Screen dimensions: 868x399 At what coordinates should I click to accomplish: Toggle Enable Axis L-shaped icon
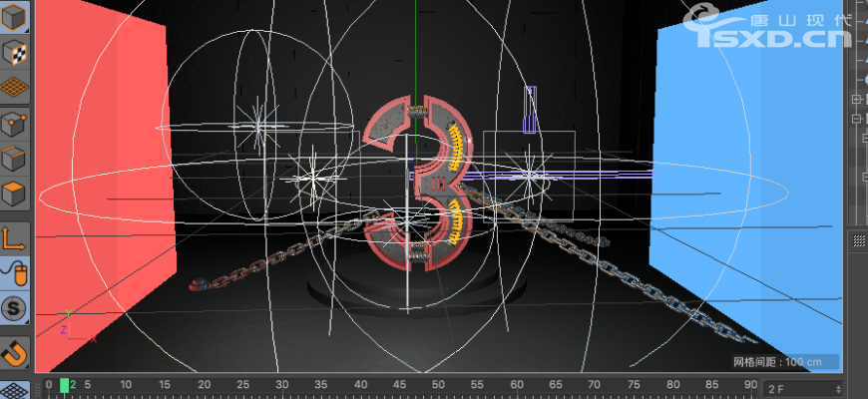(x=14, y=237)
